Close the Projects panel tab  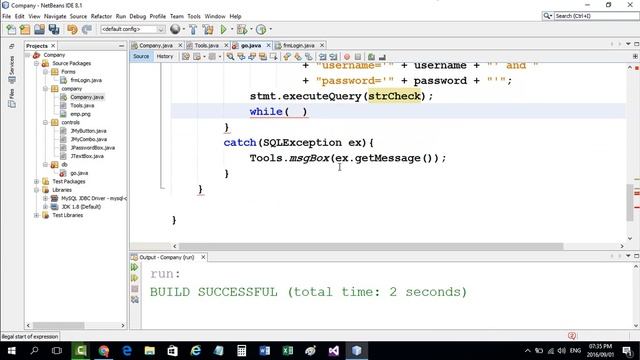[53, 46]
